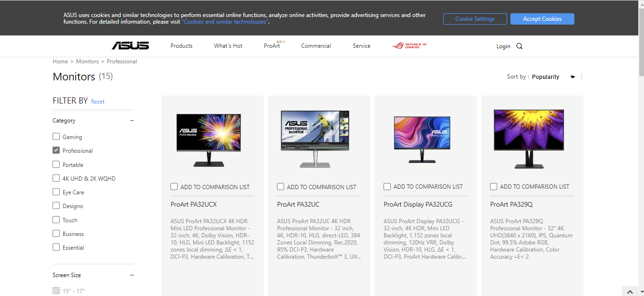Click the Login link
The height and width of the screenshot is (296, 644).
[503, 46]
